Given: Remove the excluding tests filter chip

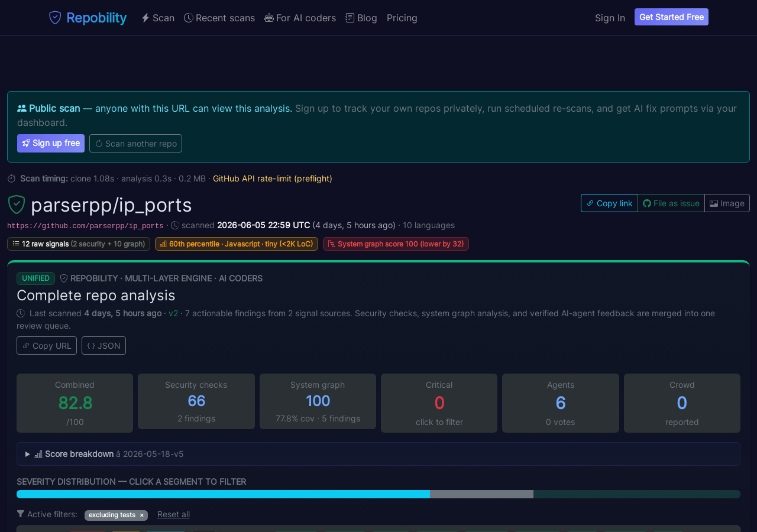Looking at the screenshot, I should 141,515.
